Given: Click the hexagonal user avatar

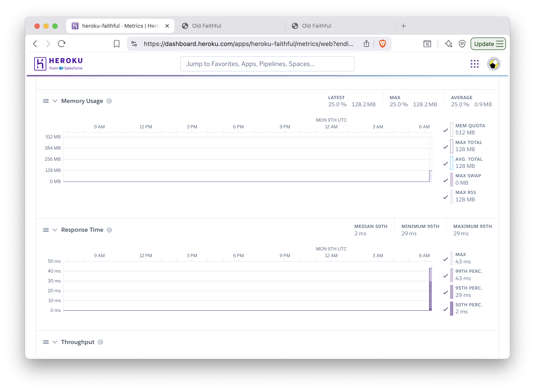Looking at the screenshot, I should tap(494, 64).
